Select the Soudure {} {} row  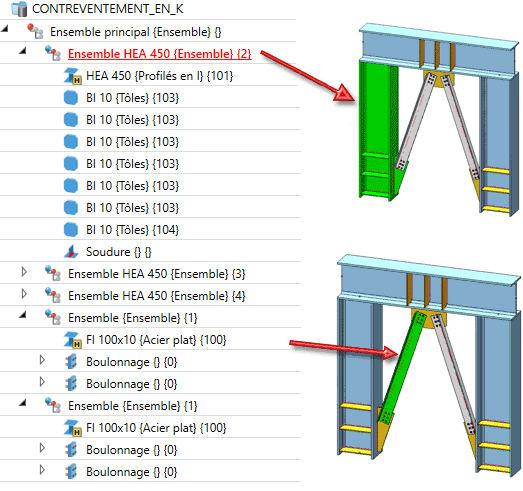118,252
